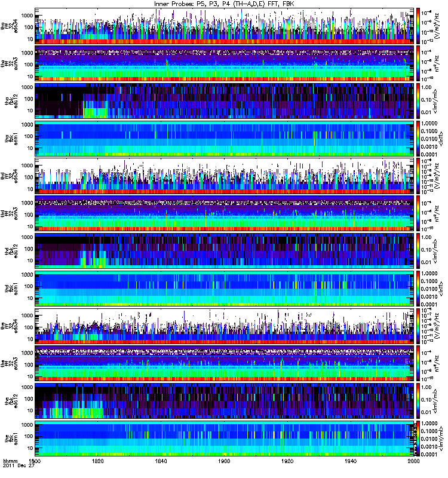Click the '2000' time axis label
The height and width of the screenshot is (478, 448).
pos(413,461)
